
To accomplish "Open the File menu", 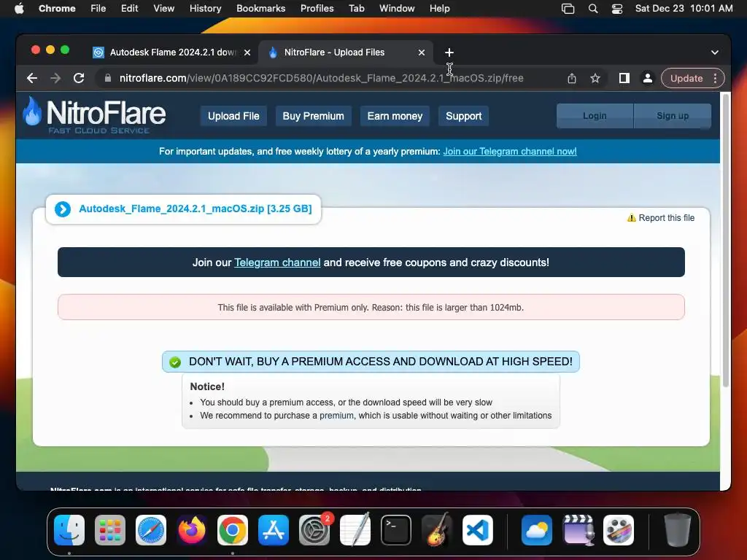I will pyautogui.click(x=98, y=9).
